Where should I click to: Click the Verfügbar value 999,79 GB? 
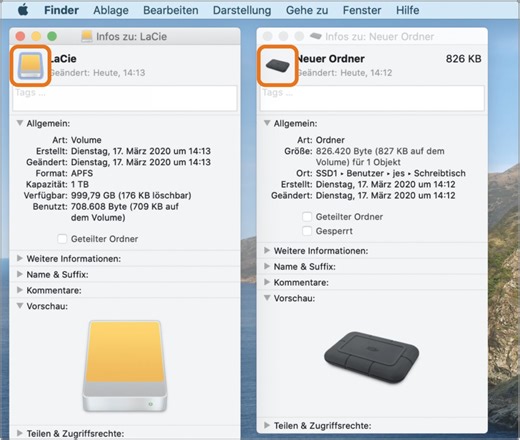tap(131, 195)
